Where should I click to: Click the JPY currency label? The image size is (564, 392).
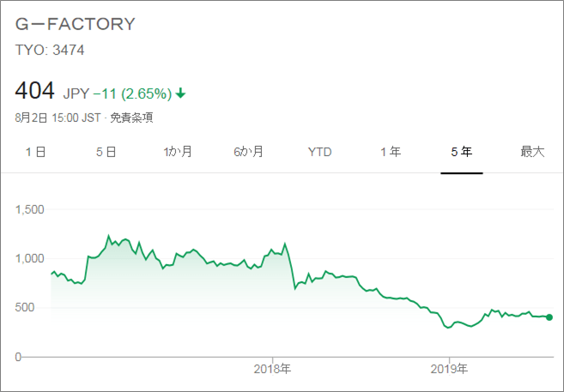76,93
